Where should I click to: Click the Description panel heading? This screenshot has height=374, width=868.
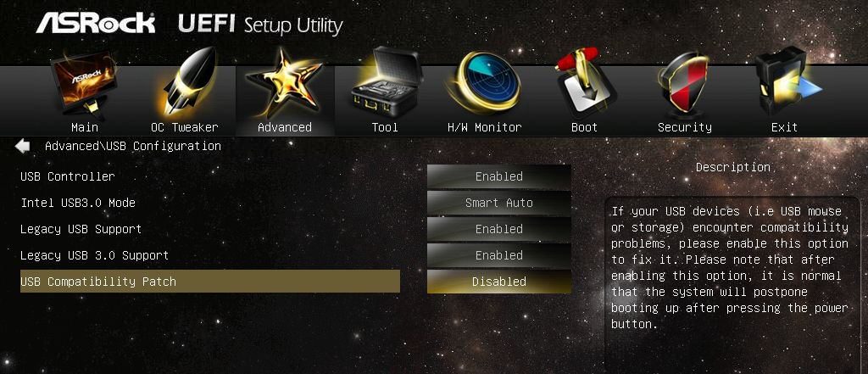pyautogui.click(x=733, y=167)
